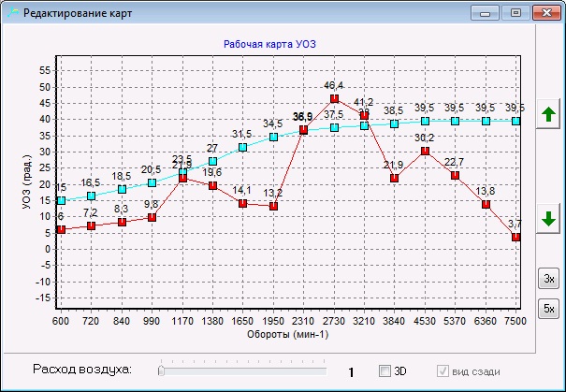Toggle the 'вид сзади' checkbox
Viewport: 566px width, 392px height.
pyautogui.click(x=443, y=370)
